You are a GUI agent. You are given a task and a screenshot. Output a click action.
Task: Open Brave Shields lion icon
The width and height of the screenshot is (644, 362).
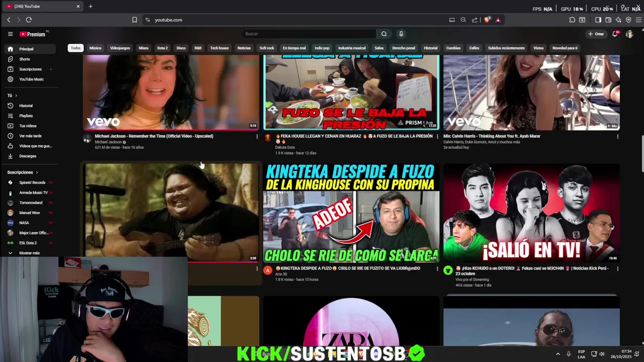(x=487, y=20)
